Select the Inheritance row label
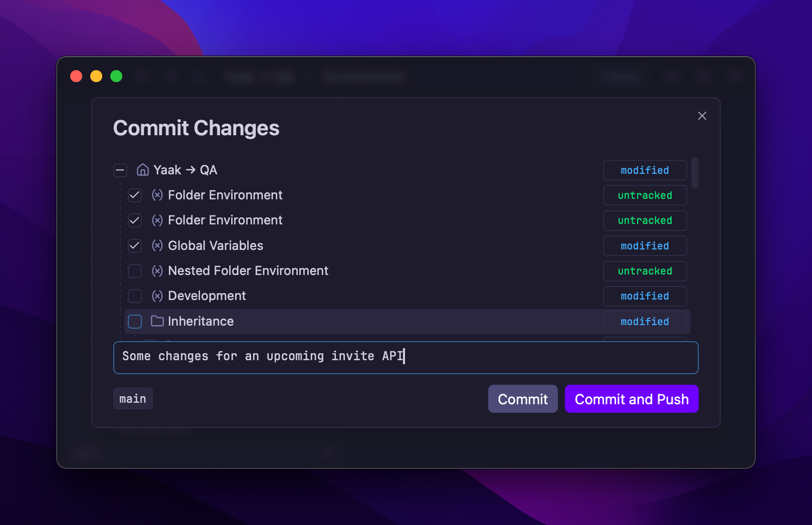 (200, 321)
